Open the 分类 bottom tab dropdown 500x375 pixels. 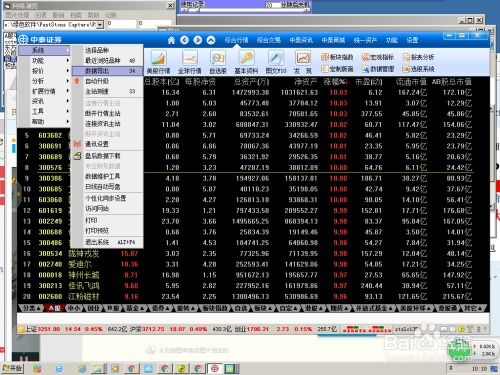(31, 308)
